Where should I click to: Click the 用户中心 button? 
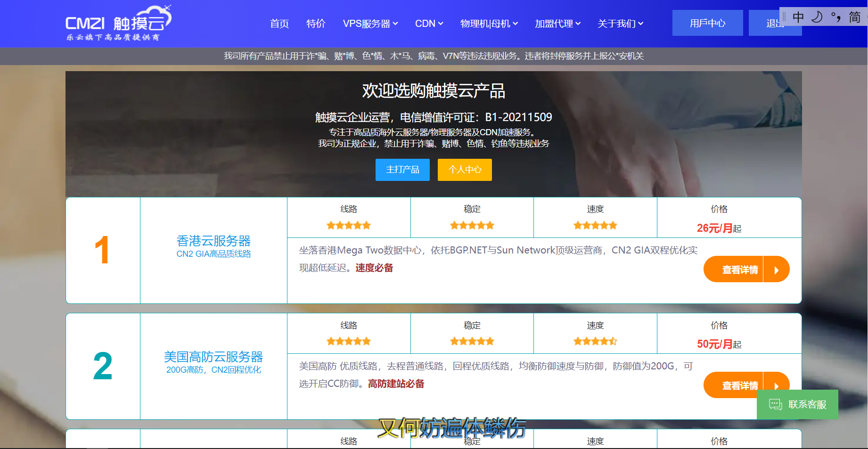(707, 23)
